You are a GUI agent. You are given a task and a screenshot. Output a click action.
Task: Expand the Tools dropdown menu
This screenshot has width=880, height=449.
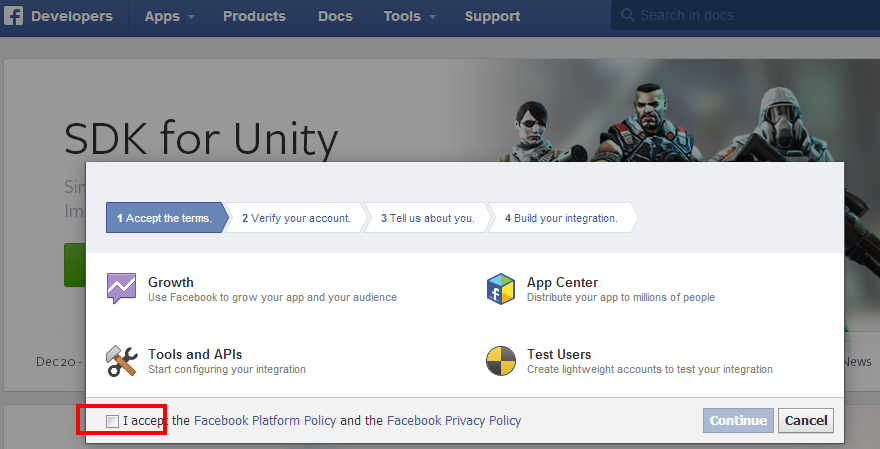tap(409, 16)
